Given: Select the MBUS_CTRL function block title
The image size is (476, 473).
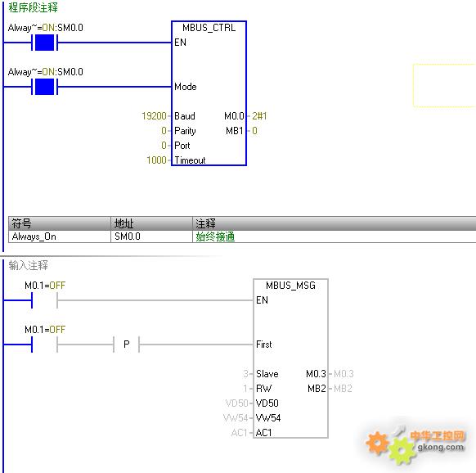Looking at the screenshot, I should 209,28.
